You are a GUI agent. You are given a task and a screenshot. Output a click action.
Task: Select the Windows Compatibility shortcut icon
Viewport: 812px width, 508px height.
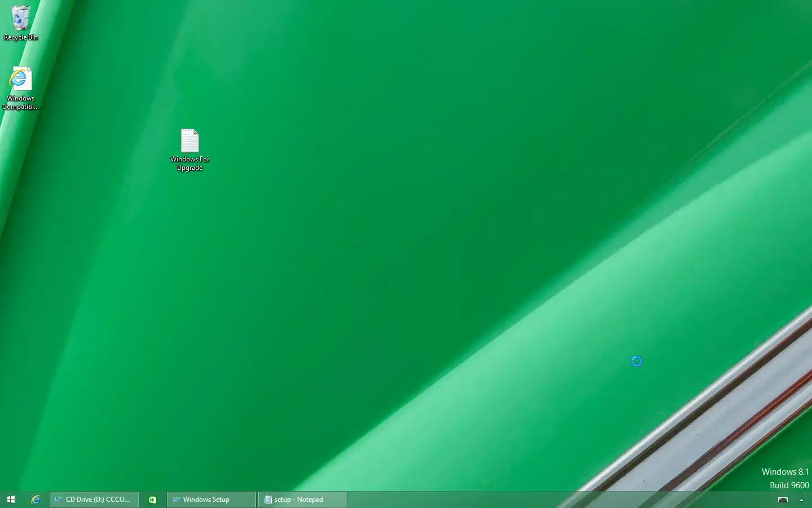point(21,88)
